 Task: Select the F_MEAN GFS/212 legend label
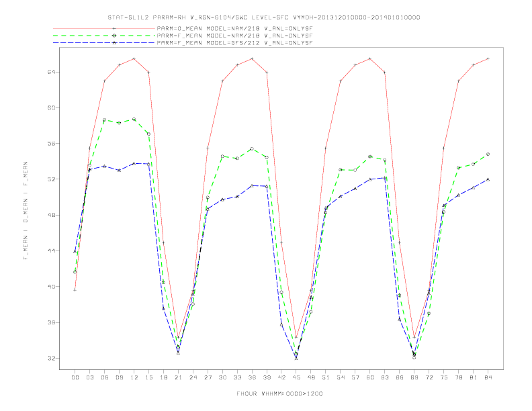pos(234,43)
